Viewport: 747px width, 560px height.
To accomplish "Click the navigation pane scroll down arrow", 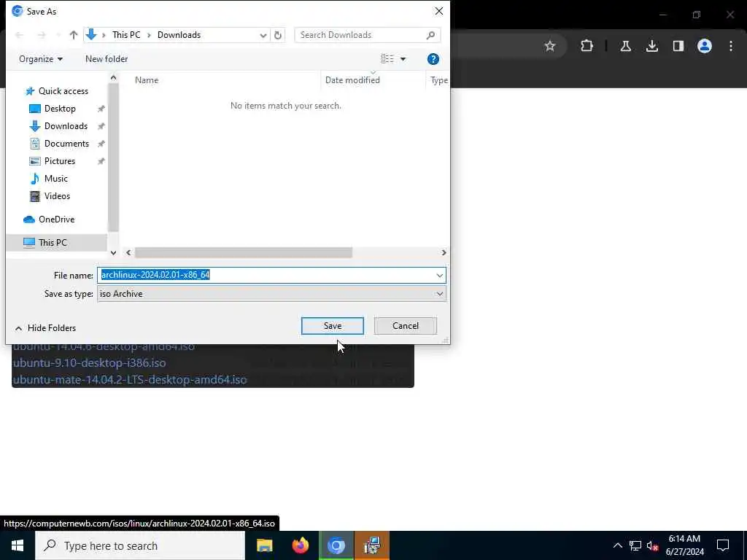I will pyautogui.click(x=113, y=253).
